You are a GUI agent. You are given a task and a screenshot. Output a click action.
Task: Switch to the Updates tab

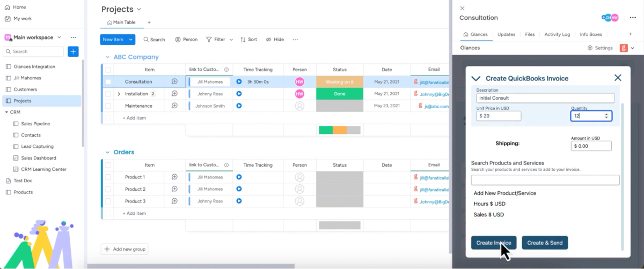[506, 34]
